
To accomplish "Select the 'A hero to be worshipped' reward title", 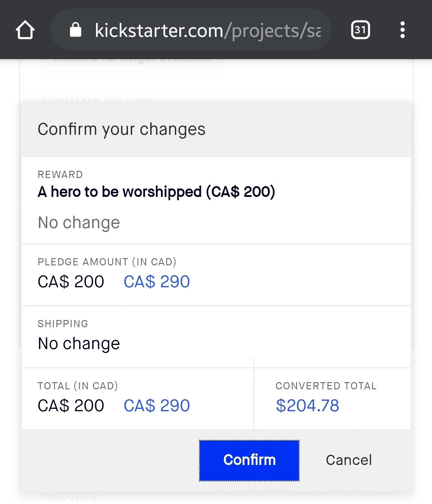I will (156, 192).
